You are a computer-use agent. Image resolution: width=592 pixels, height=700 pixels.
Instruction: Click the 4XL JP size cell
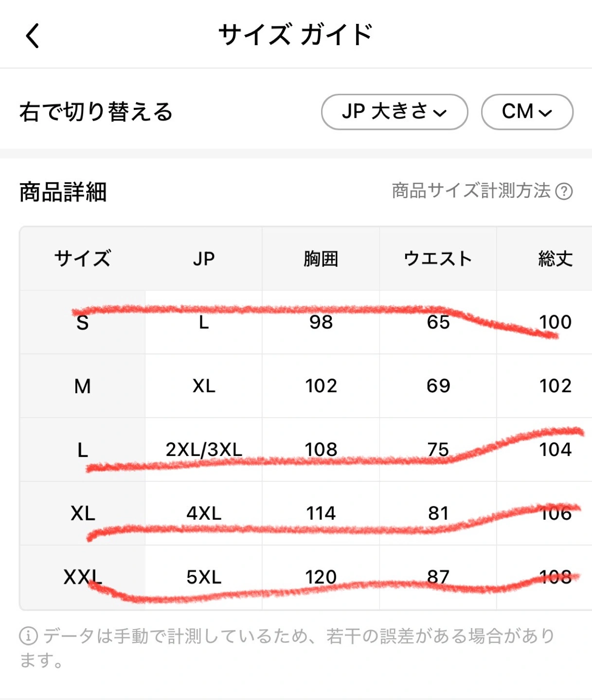pyautogui.click(x=204, y=513)
